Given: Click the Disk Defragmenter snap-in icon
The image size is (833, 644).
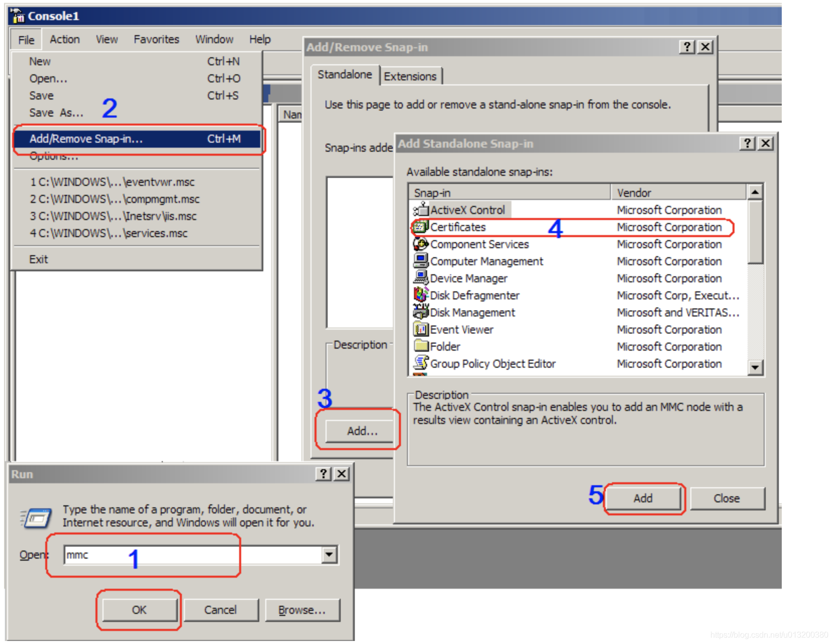Looking at the screenshot, I should point(421,295).
